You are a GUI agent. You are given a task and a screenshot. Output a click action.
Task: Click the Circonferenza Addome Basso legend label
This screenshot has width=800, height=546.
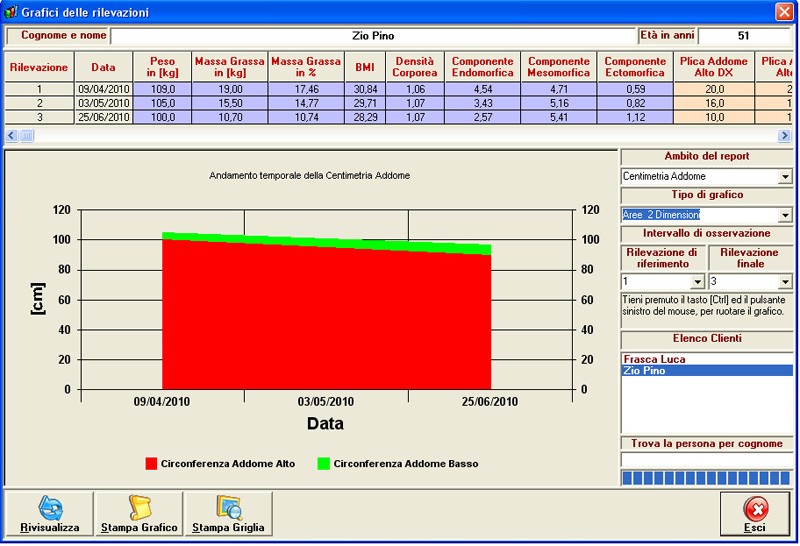[x=406, y=463]
